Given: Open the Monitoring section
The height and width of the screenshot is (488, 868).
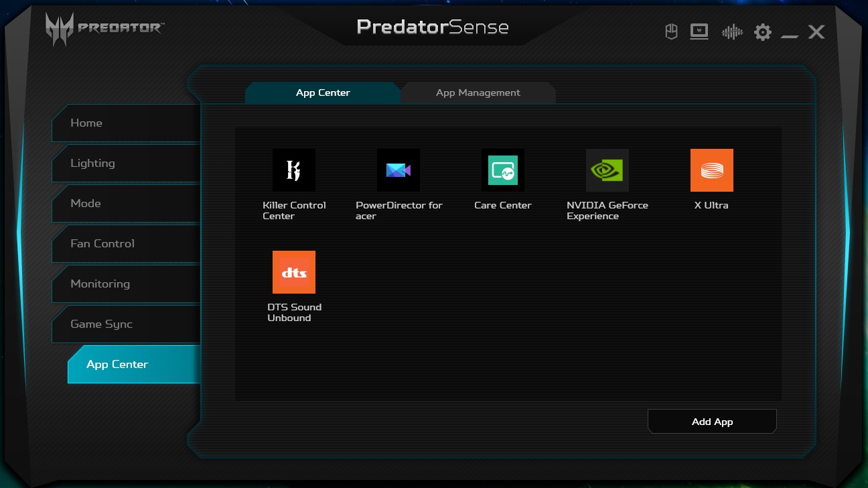Looking at the screenshot, I should [126, 284].
